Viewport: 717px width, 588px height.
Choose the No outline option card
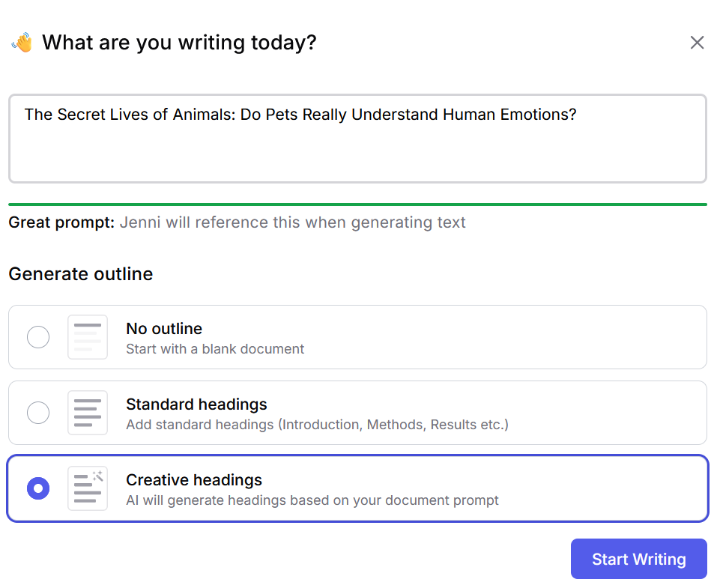click(357, 337)
